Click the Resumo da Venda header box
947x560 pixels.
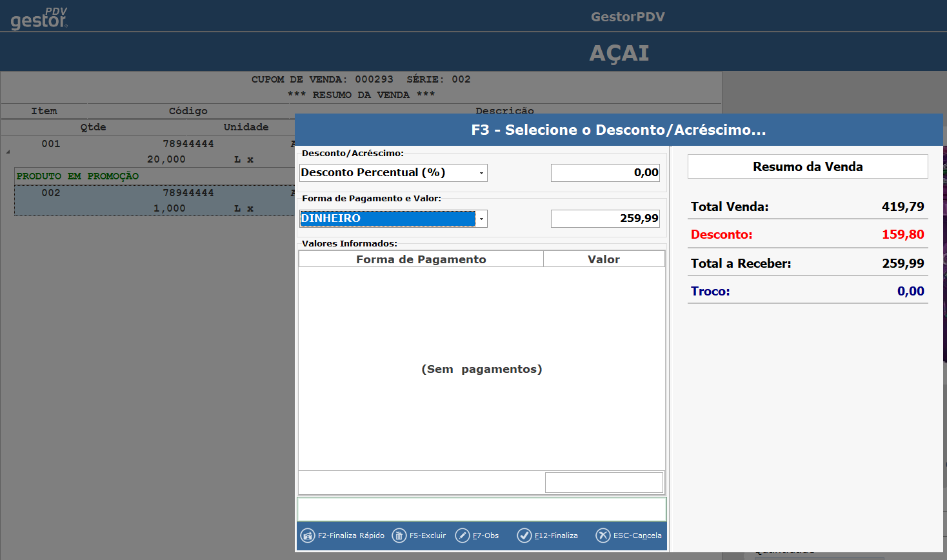coord(808,166)
